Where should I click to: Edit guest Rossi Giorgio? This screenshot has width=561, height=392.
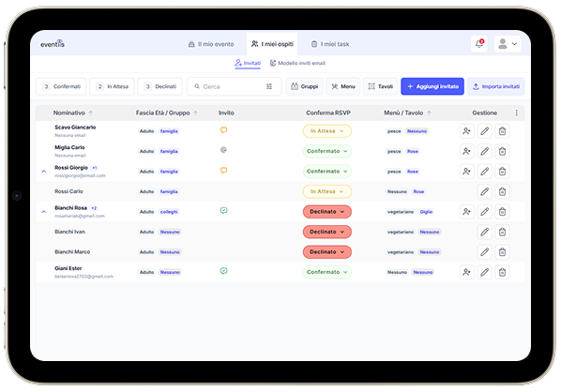(x=484, y=172)
